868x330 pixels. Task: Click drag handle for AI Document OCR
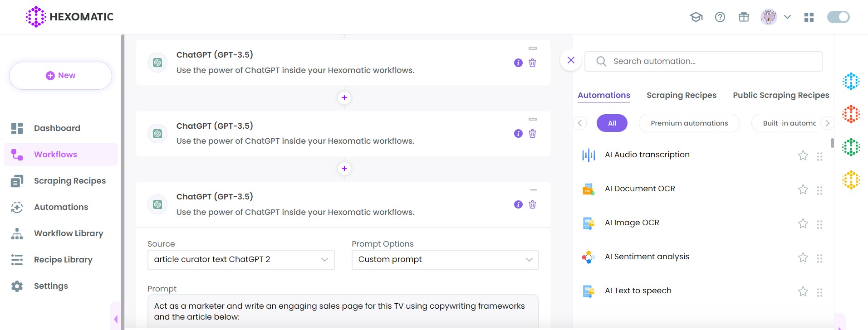[x=819, y=190]
